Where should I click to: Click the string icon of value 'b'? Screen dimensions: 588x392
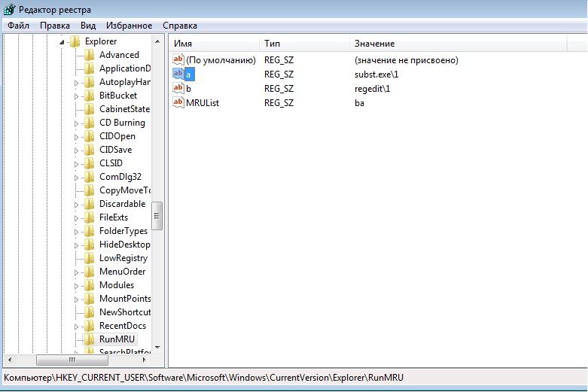(178, 89)
